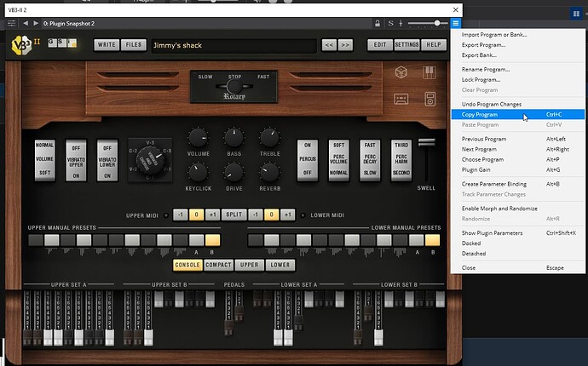Image resolution: width=588 pixels, height=366 pixels.
Task: Toggle the Vibrato Lower switch
Action: pos(107,160)
